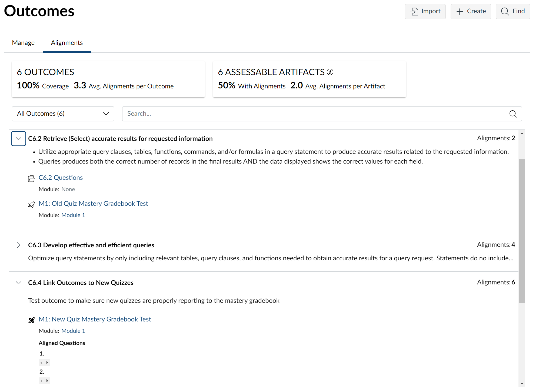Open Find outcomes magnifier button
Viewport: 539px width, 392px height.
(513, 11)
